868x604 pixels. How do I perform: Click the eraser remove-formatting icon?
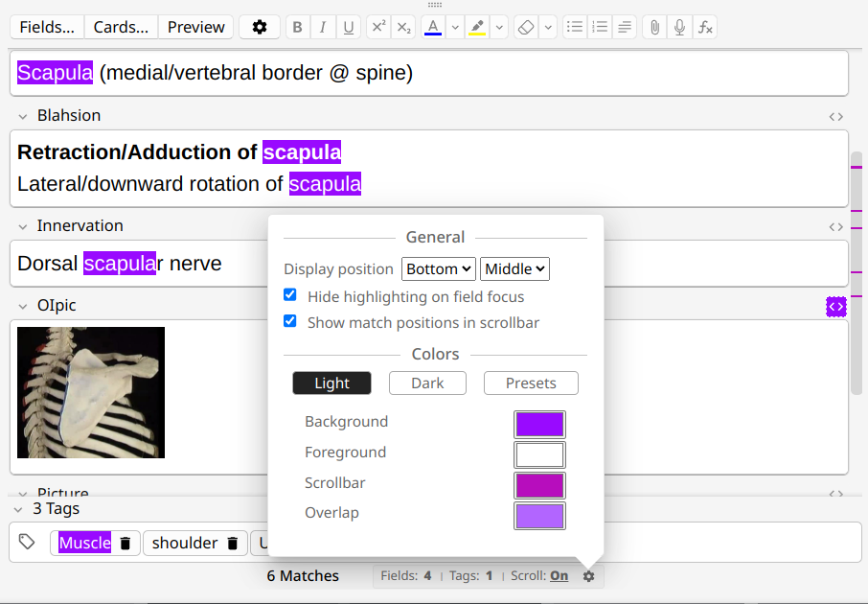click(525, 27)
